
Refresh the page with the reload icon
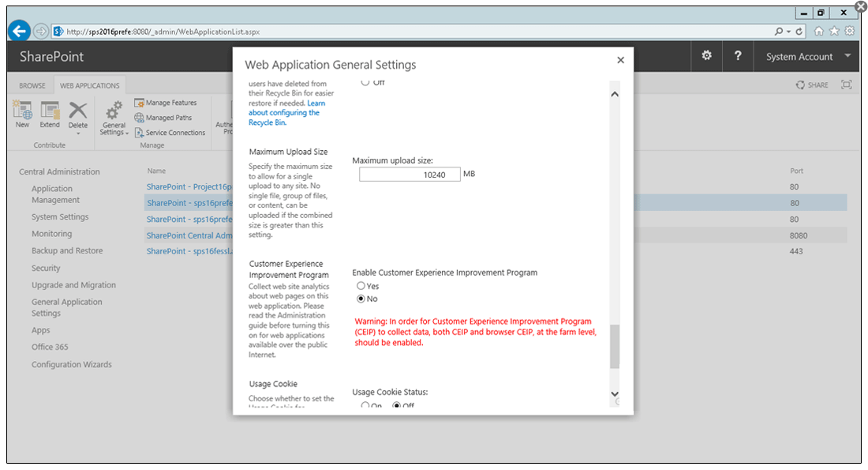point(799,32)
